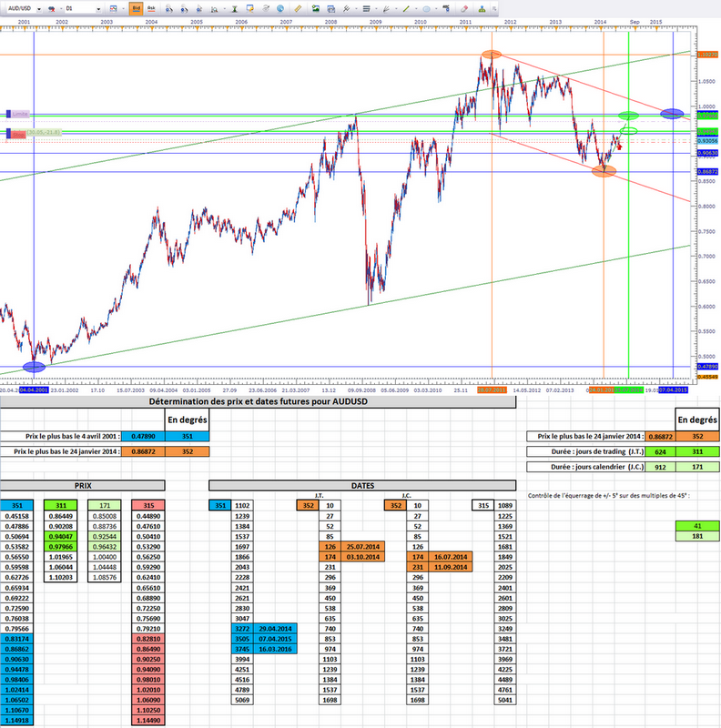
Task: Expand the chart type dropdown arrow
Action: (123, 9)
